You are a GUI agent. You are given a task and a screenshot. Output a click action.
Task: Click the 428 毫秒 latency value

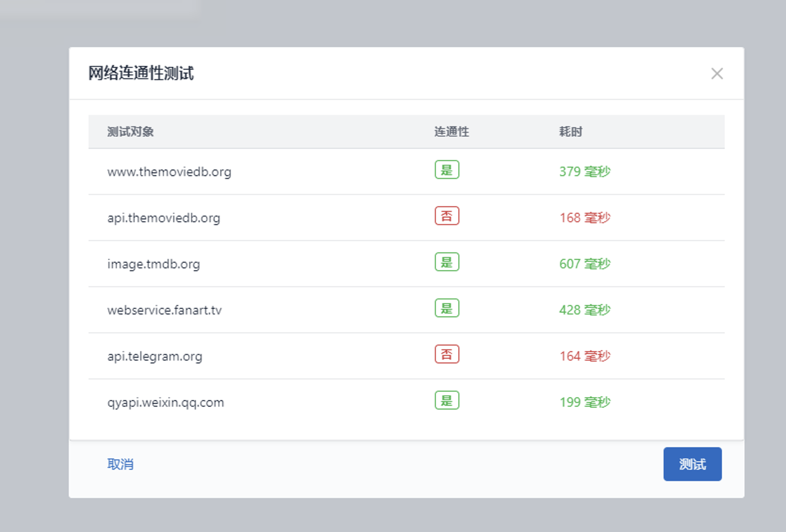[x=585, y=310]
